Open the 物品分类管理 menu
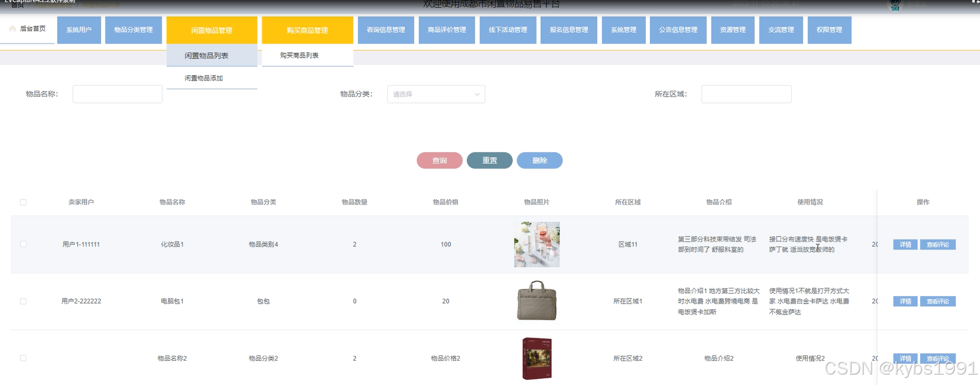The height and width of the screenshot is (385, 980). click(133, 30)
